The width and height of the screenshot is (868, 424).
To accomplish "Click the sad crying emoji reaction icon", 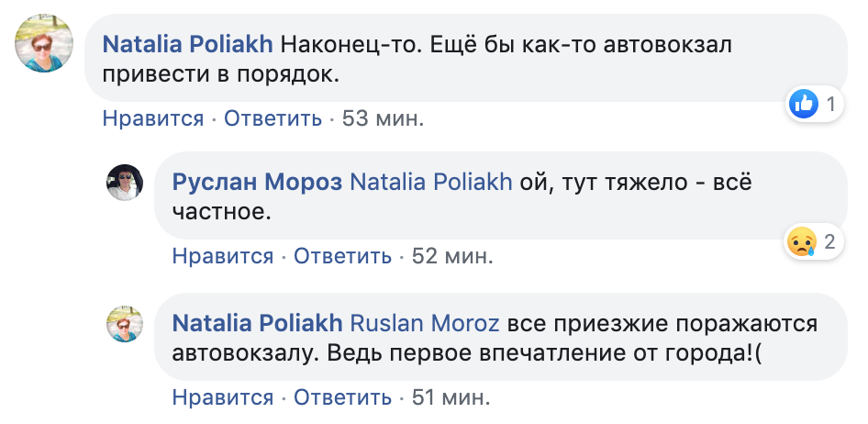I will point(801,242).
